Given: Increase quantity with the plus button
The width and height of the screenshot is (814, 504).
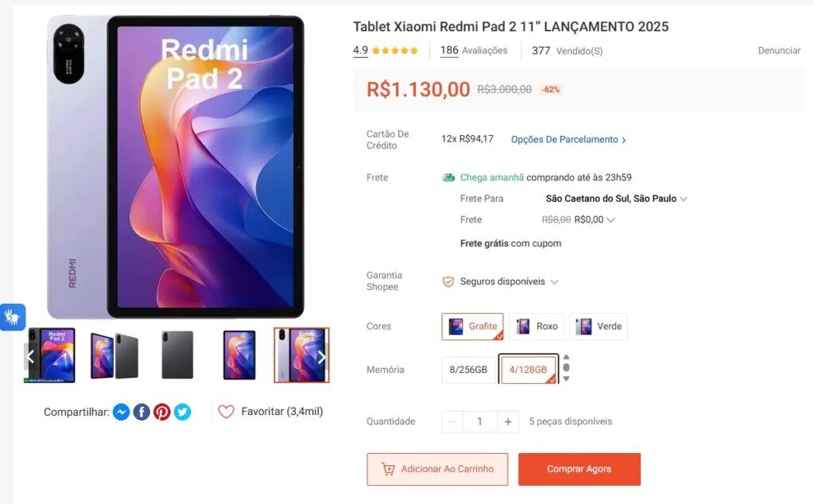Looking at the screenshot, I should tap(508, 421).
